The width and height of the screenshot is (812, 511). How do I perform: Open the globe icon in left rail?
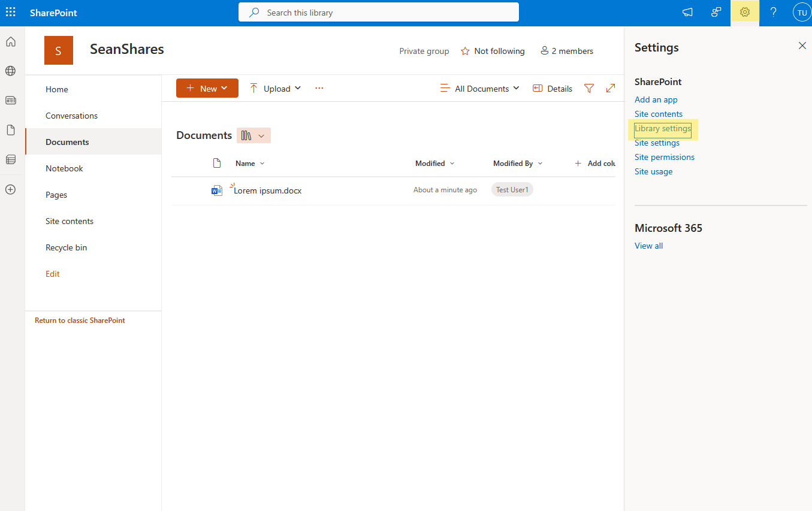point(10,71)
